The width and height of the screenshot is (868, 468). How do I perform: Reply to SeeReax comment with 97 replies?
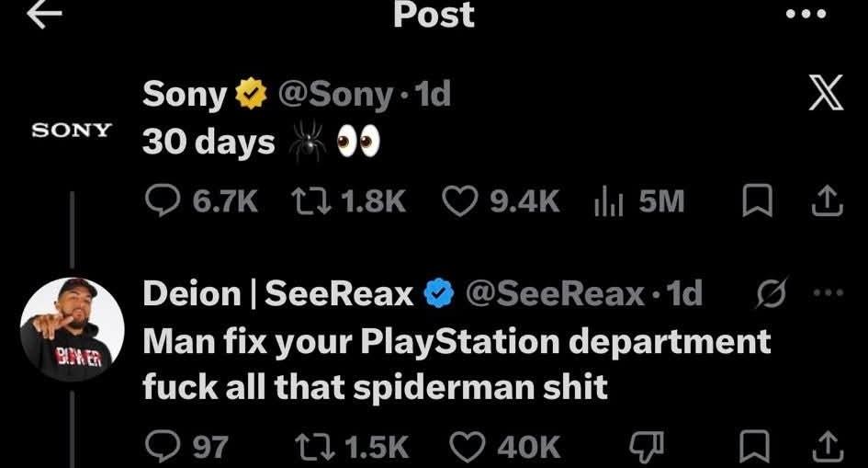pos(163,447)
